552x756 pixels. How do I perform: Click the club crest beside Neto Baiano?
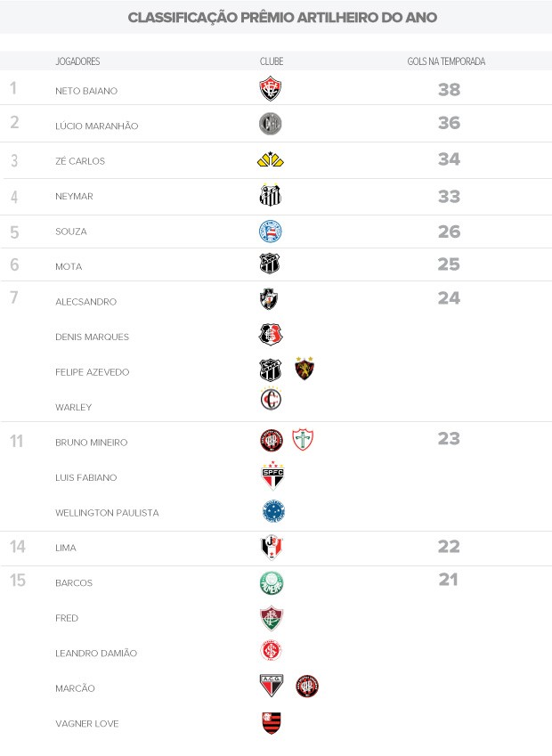tap(271, 89)
